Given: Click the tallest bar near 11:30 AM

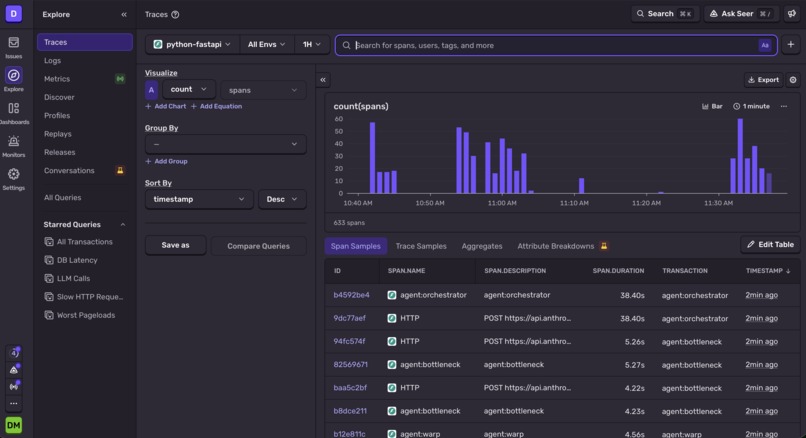Looking at the screenshot, I should pos(740,156).
